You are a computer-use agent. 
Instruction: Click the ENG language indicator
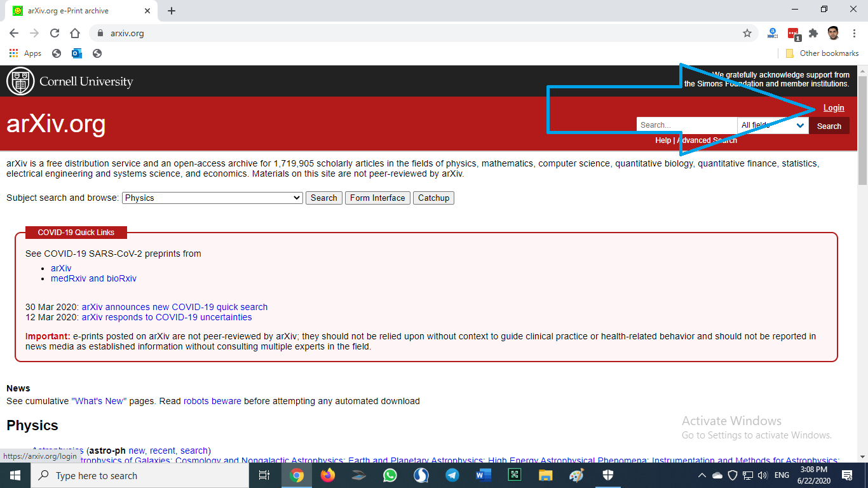click(x=782, y=475)
